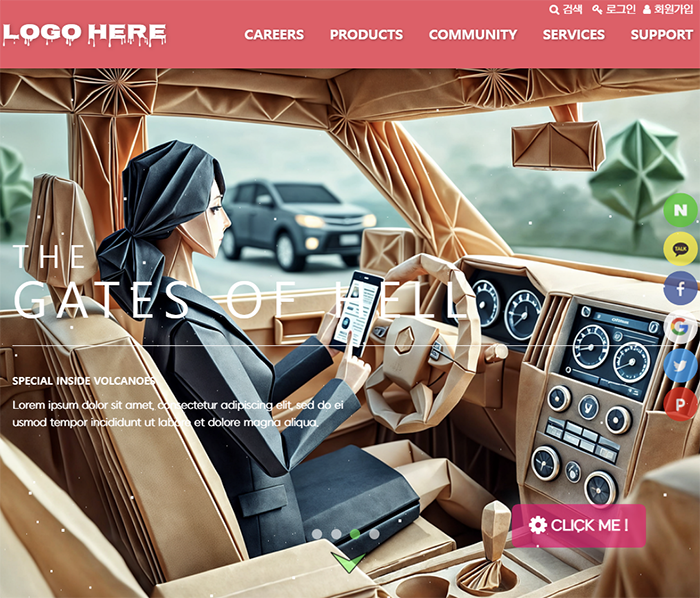Image resolution: width=700 pixels, height=598 pixels.
Task: Click the red Pinterest P icon
Action: [x=680, y=405]
